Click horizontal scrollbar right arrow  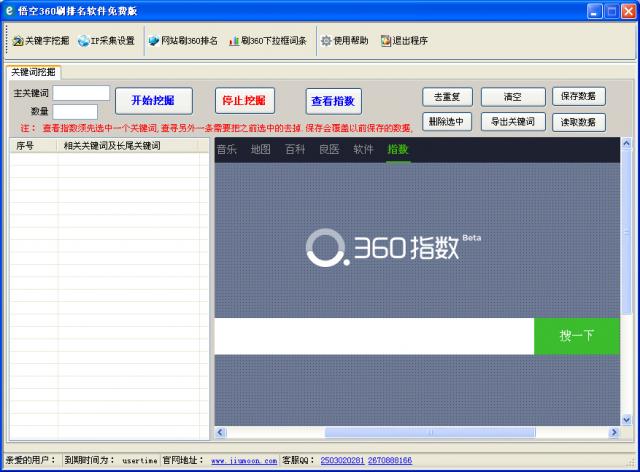(x=613, y=432)
